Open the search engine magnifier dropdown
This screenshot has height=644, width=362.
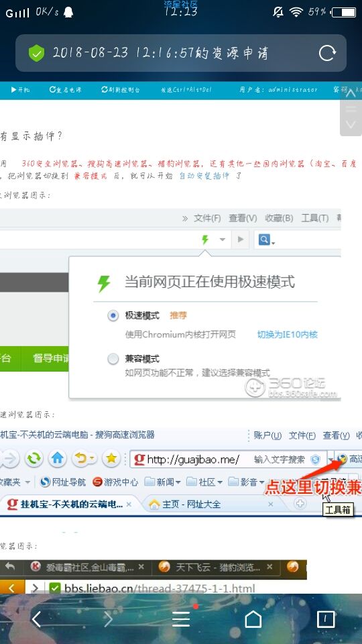pos(266,239)
